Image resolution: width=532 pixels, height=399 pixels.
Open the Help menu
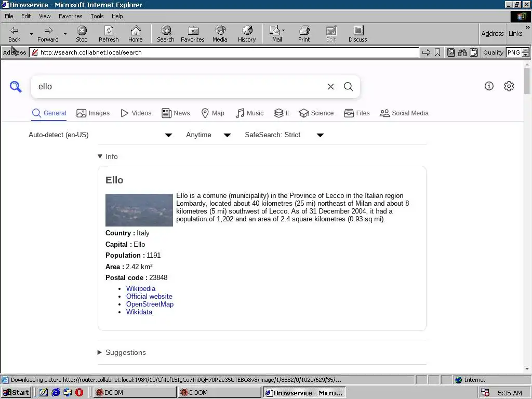(117, 16)
